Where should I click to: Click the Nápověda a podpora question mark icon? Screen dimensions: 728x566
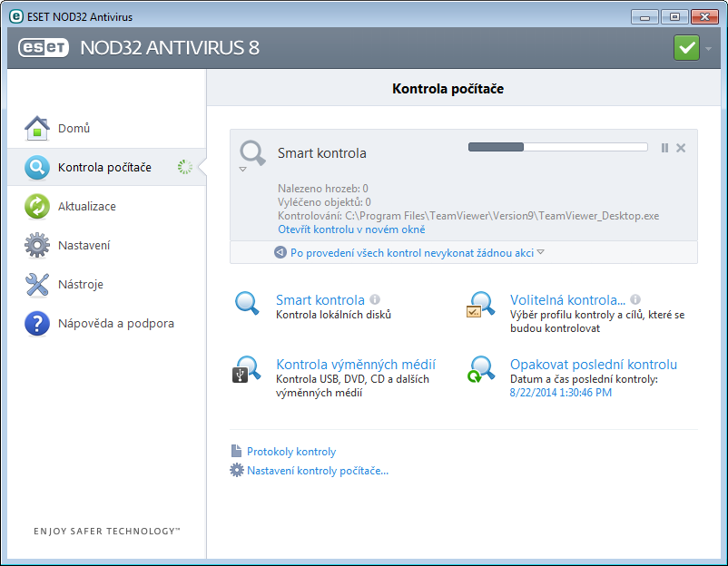(36, 323)
